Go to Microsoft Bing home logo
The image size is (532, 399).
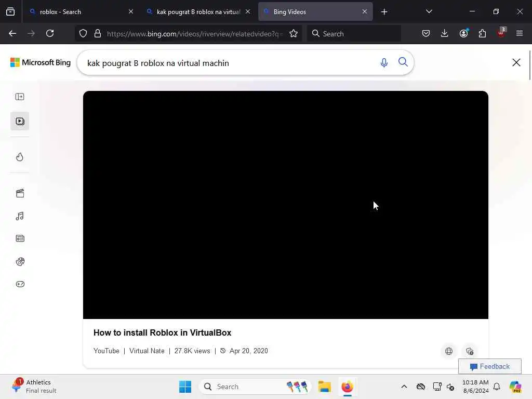(x=41, y=63)
